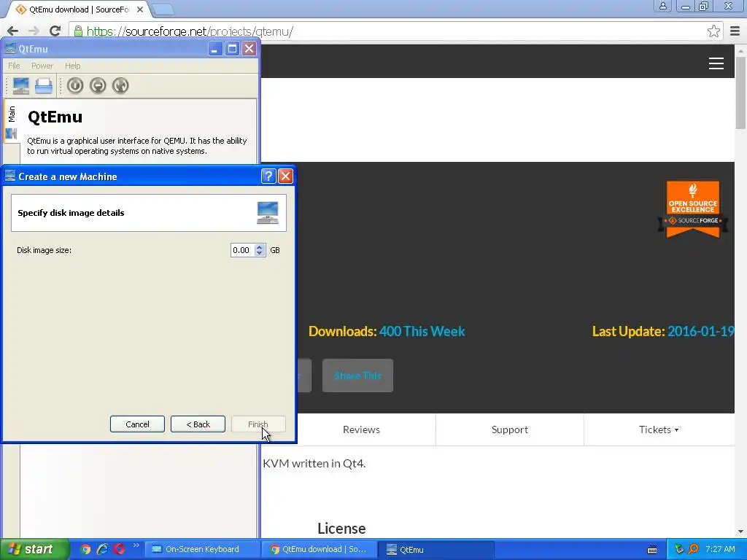This screenshot has width=747, height=560.
Task: Click the Open Source Excellence badge
Action: pyautogui.click(x=693, y=209)
